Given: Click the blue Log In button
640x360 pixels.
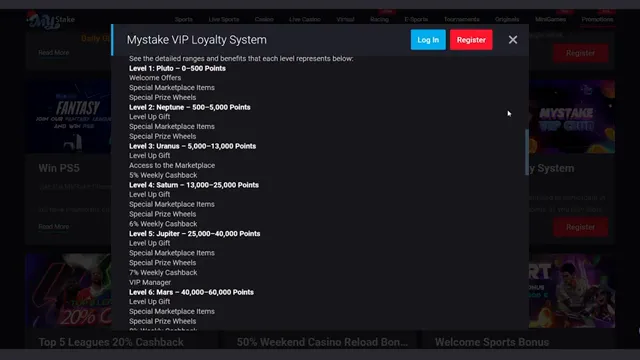Looking at the screenshot, I should 428,40.
